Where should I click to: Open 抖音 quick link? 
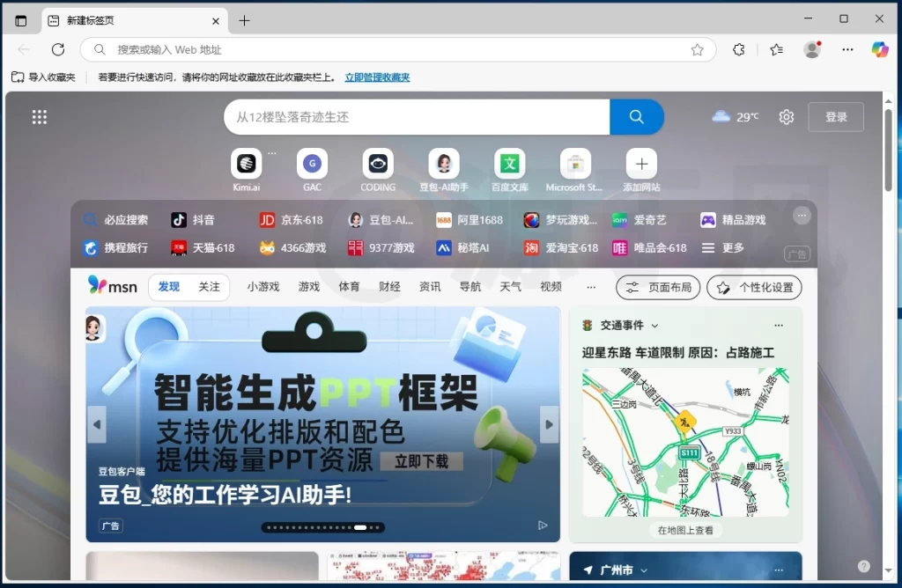tap(193, 219)
